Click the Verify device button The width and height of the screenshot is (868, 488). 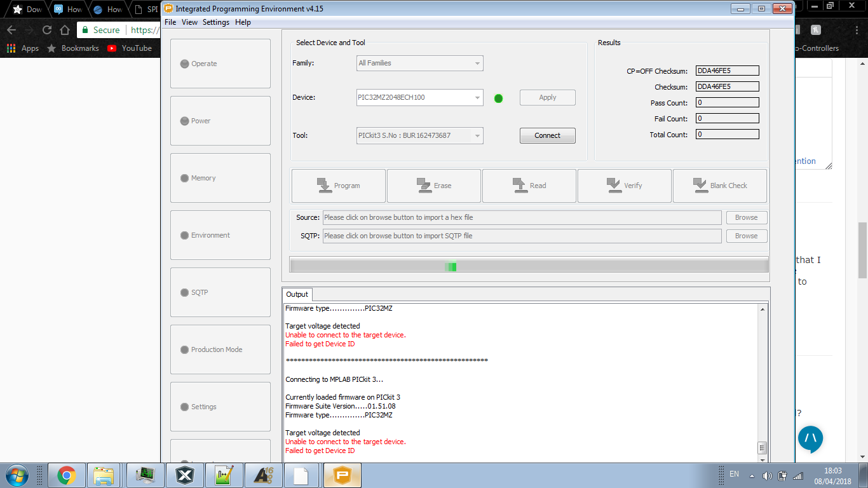(624, 186)
